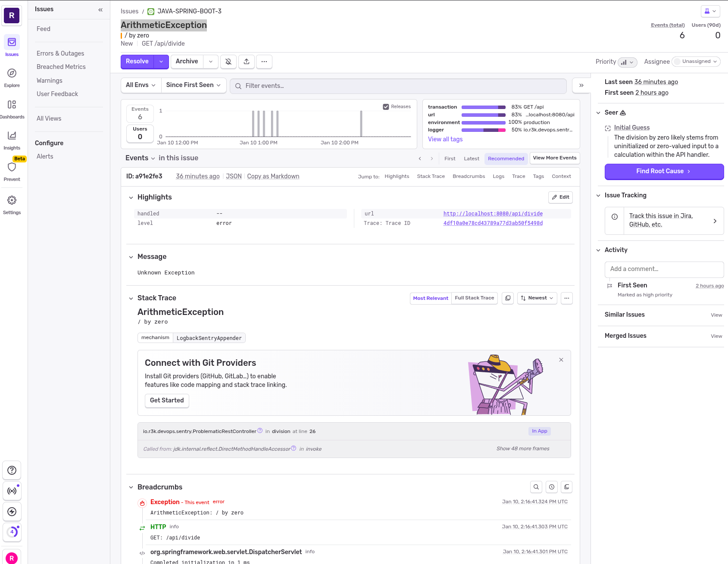Collapse the Breadcrumbs section
The width and height of the screenshot is (728, 564).
tap(131, 487)
